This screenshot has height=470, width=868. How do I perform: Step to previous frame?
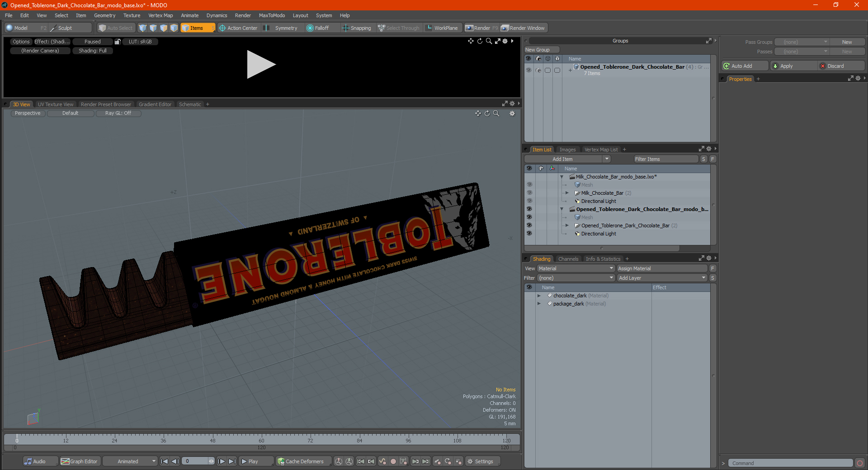(x=175, y=461)
